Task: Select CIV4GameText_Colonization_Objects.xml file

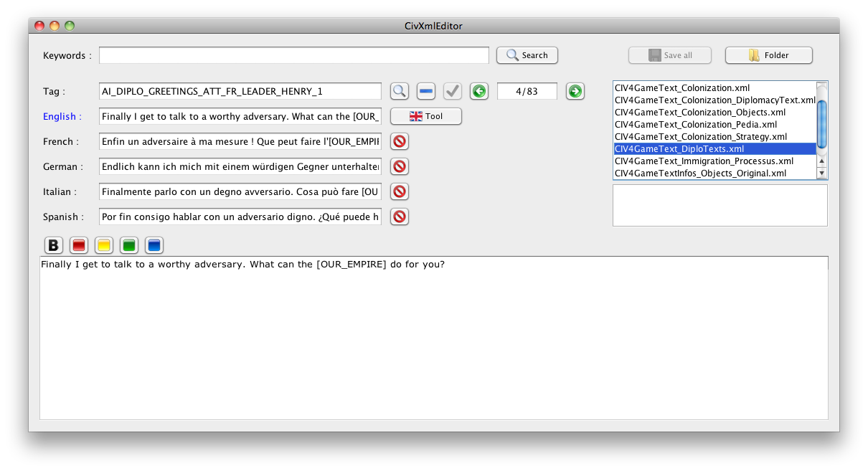Action: (715, 112)
